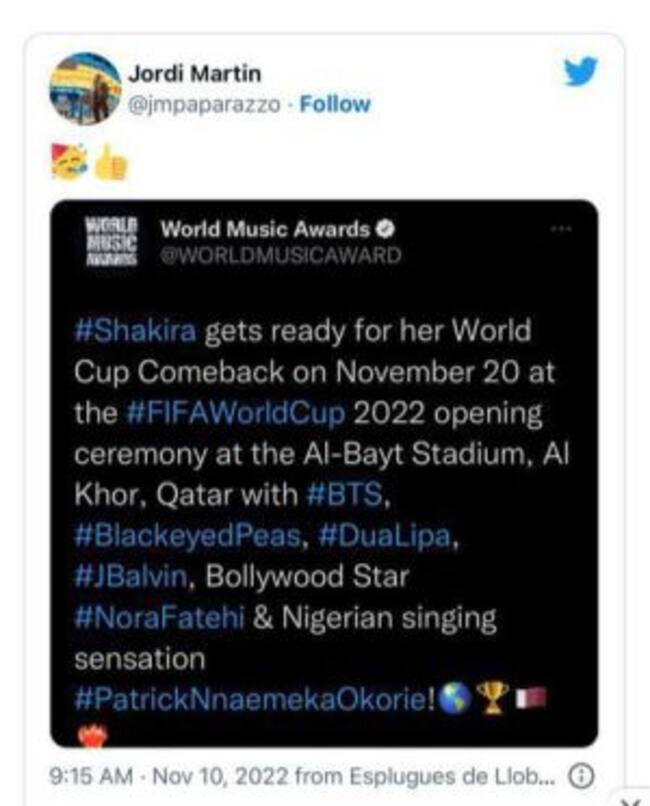Open the #Shakira hashtag
This screenshot has width=650, height=806.
135,331
